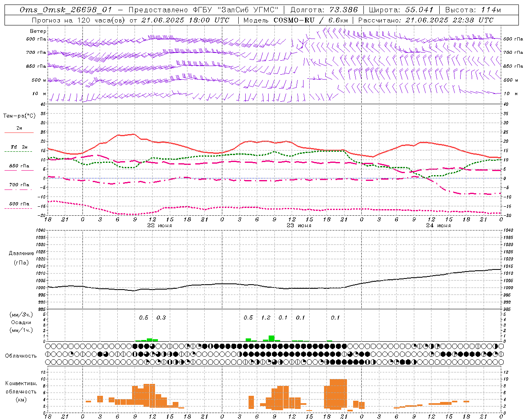Viewport: 525px width, 420px height.
Task: Click the (мм/1ч.) precipitation unit label
Action: click(x=21, y=330)
